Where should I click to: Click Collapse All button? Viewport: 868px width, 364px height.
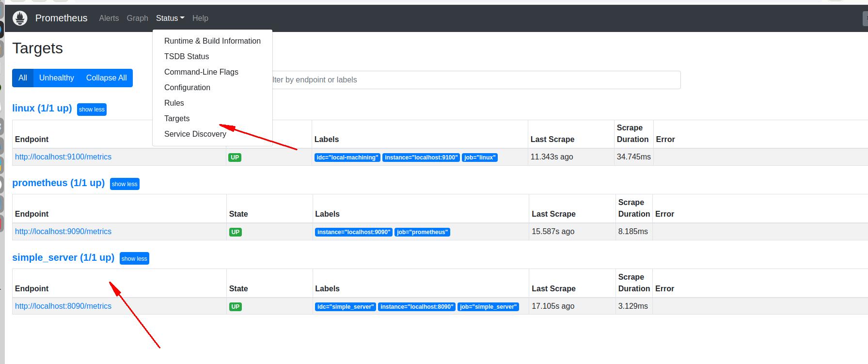[106, 78]
